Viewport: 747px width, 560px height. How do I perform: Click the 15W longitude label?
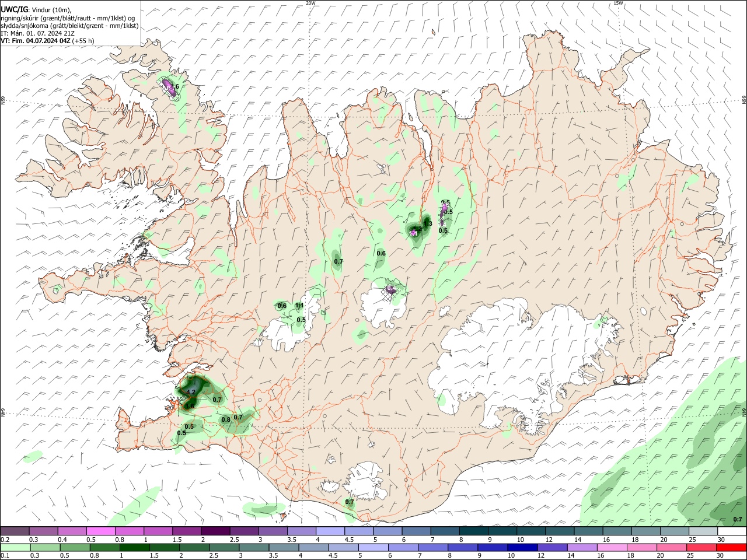[619, 3]
